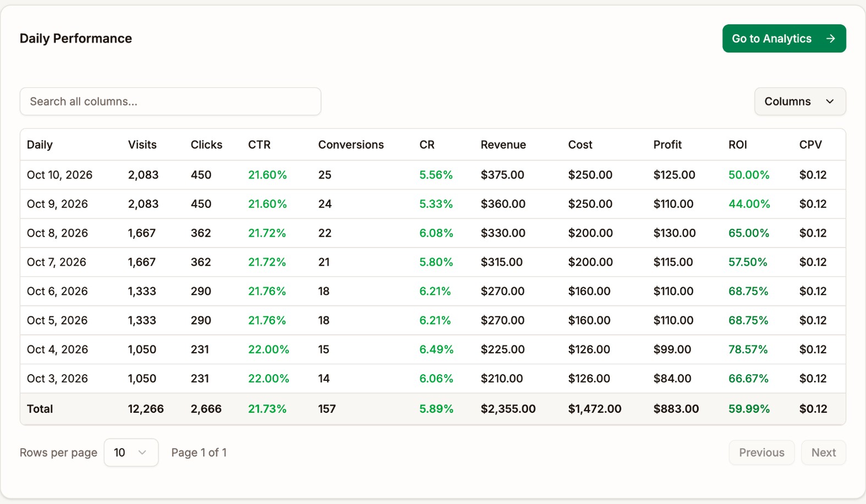Sort by the CPV column header
The height and width of the screenshot is (504, 866).
810,145
